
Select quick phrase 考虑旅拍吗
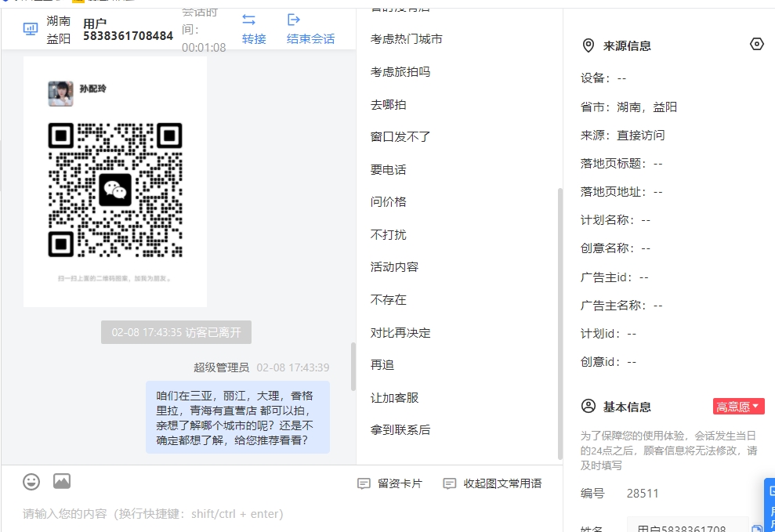tap(400, 71)
